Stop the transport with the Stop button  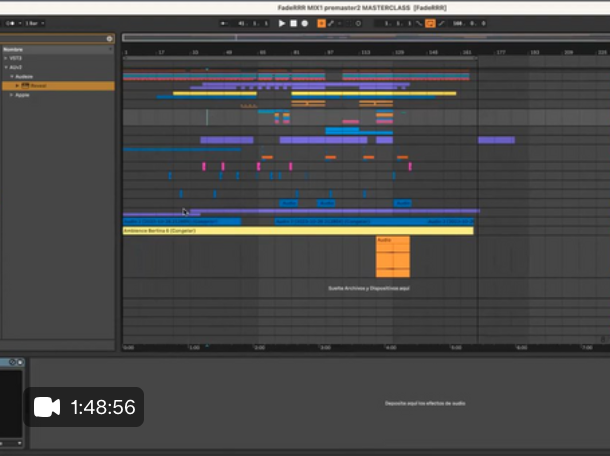(x=294, y=23)
